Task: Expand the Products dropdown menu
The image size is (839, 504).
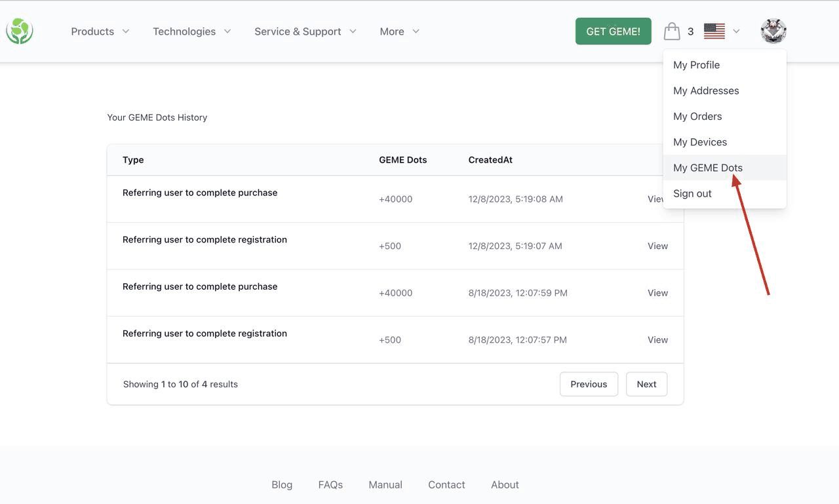Action: [100, 31]
